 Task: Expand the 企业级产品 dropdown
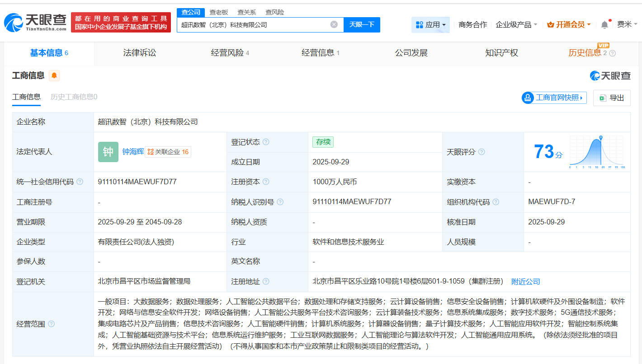coord(516,25)
